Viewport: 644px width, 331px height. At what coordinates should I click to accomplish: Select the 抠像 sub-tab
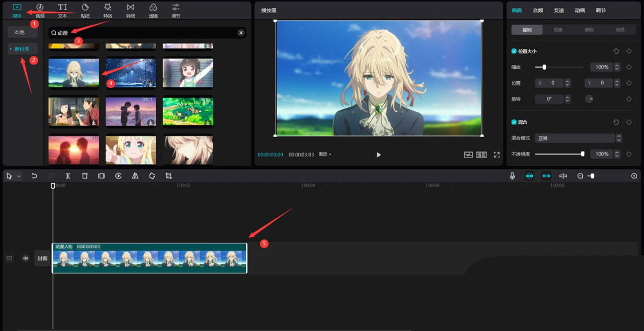click(558, 30)
